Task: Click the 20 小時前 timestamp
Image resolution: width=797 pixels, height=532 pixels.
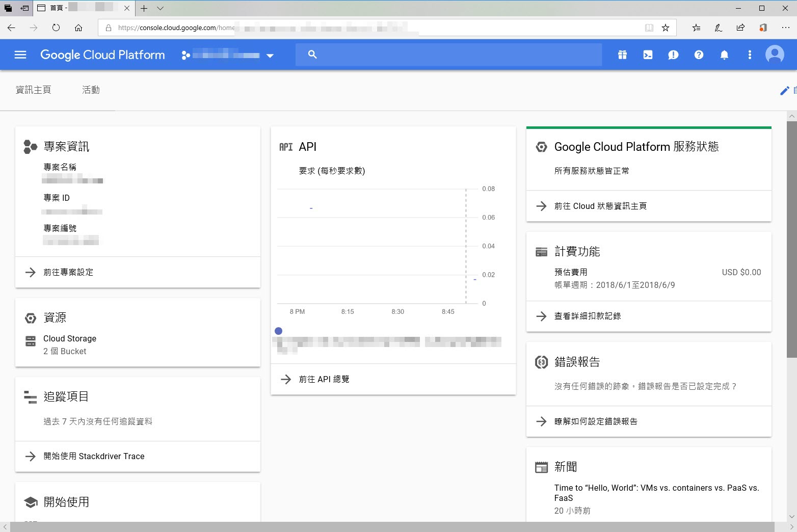Action: pos(572,511)
